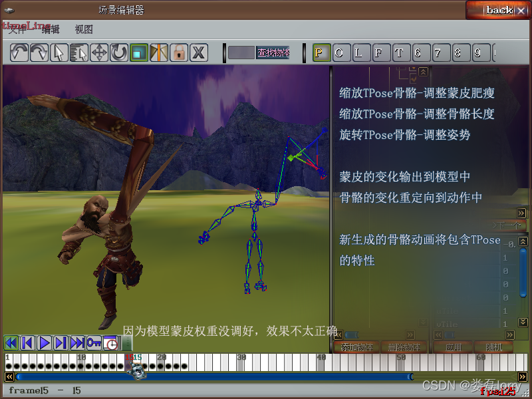
Task: Click the right double-arrow above 随机
Action: point(509,335)
